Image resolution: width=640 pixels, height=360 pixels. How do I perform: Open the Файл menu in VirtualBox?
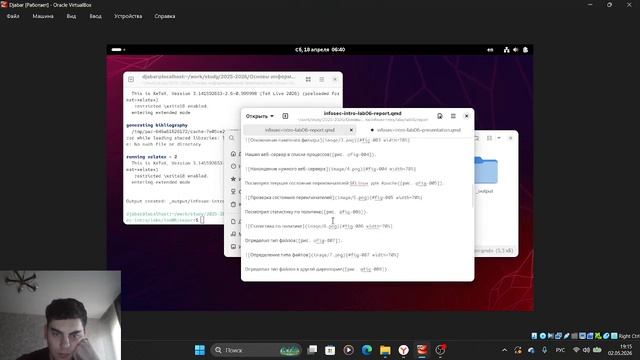coord(13,16)
